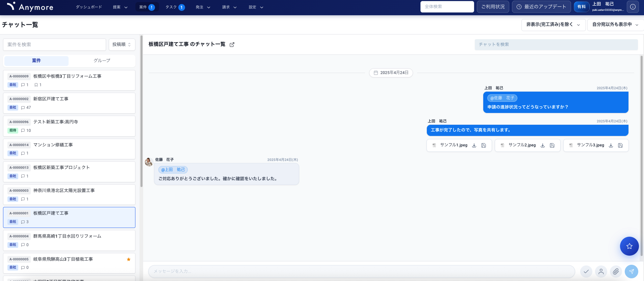Viewport: 644px width, 281px height.
Task: Click ご利用状況 button
Action: pyautogui.click(x=493, y=7)
